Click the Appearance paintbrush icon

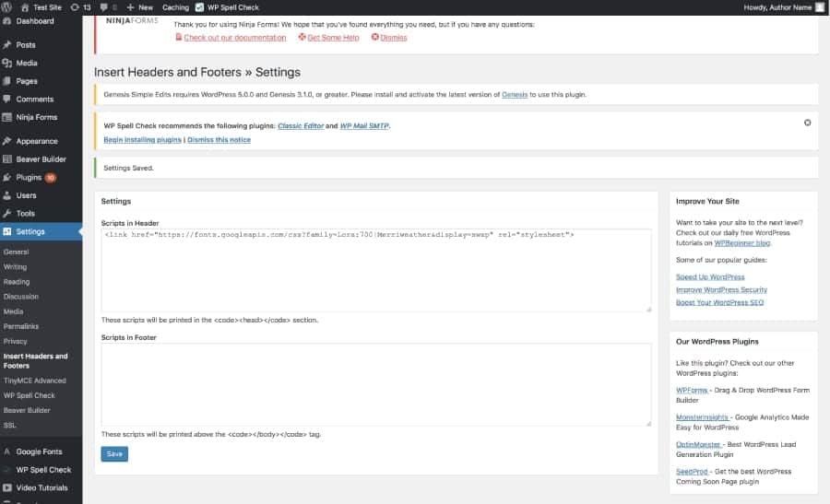7,141
